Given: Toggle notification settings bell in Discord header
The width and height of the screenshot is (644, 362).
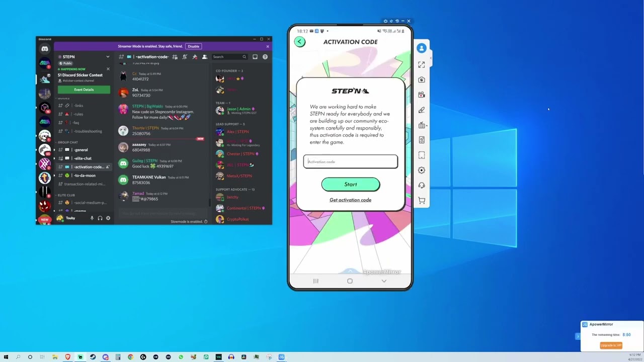Looking at the screenshot, I should (x=185, y=57).
